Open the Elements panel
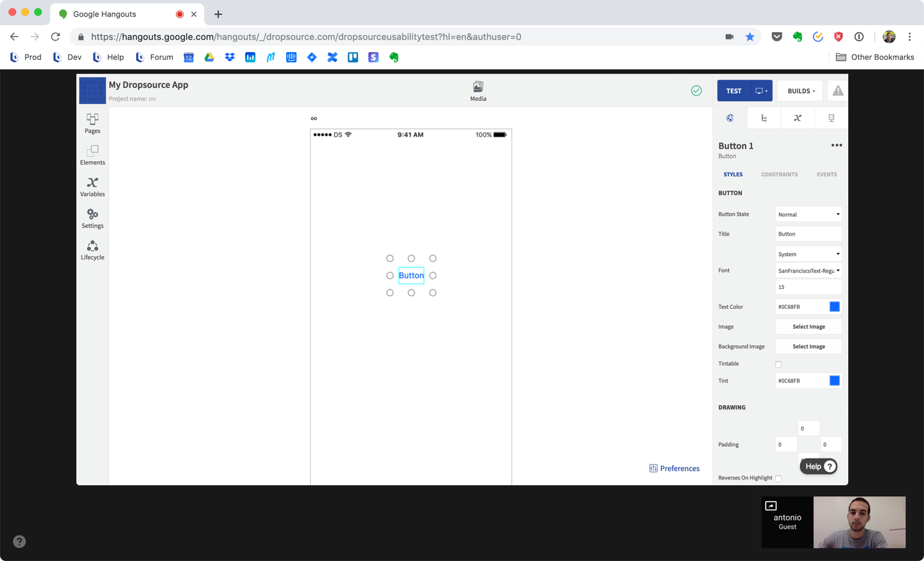 [x=92, y=155]
